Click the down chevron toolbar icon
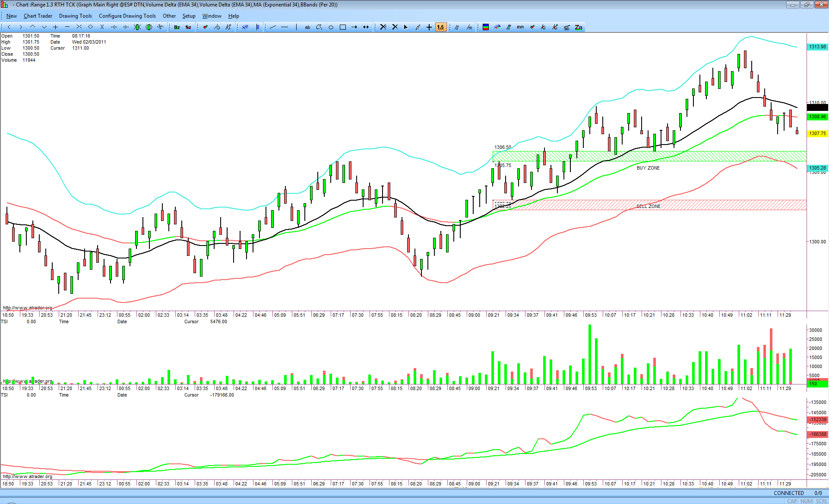This screenshot has height=504, width=829. pos(44,27)
